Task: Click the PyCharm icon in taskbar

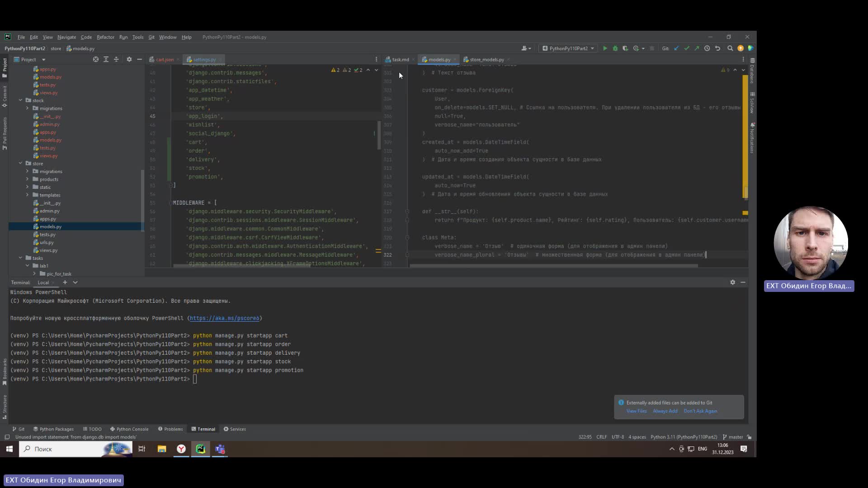Action: (x=200, y=449)
